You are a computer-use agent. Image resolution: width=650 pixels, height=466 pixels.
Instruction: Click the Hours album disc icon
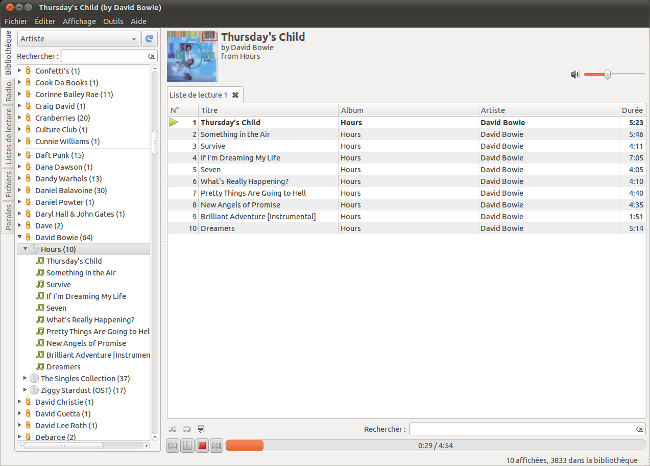pos(34,249)
